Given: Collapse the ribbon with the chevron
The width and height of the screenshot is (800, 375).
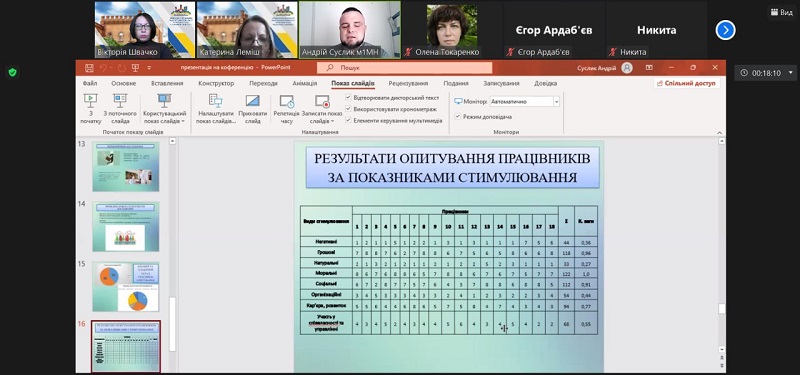Looking at the screenshot, I should (719, 132).
